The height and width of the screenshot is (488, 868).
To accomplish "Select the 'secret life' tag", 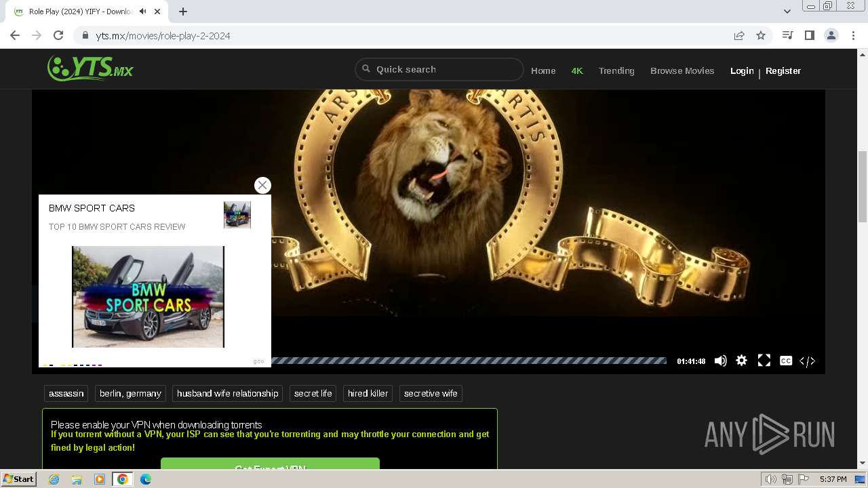I will (x=313, y=393).
